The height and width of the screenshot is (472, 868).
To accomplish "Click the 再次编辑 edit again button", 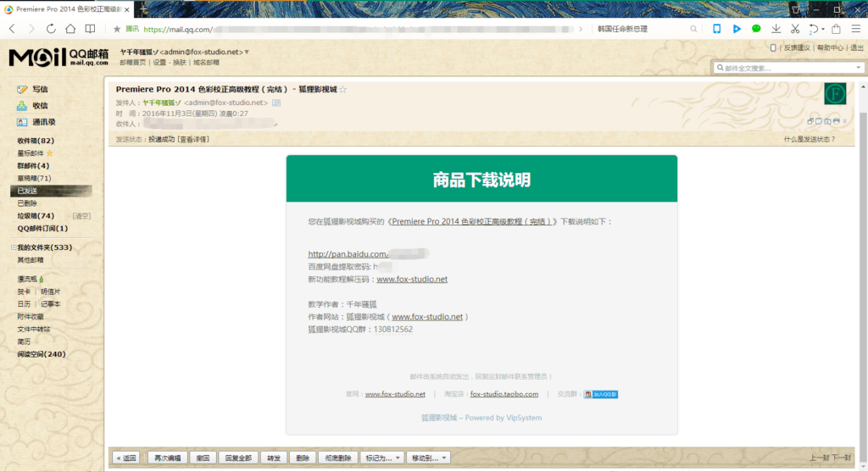I will 167,458.
